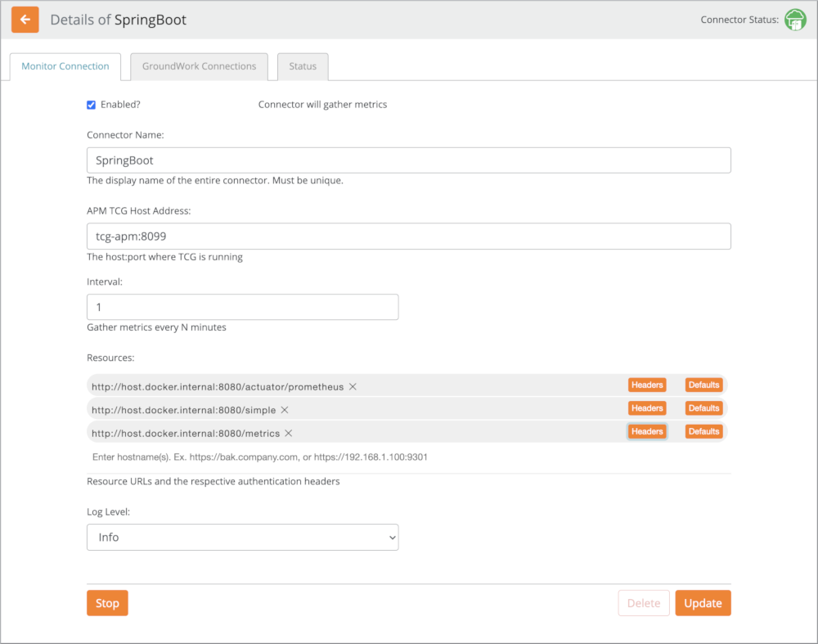The height and width of the screenshot is (644, 818).
Task: Click the 'Gather metrics every N minutes' hint
Action: pos(156,327)
